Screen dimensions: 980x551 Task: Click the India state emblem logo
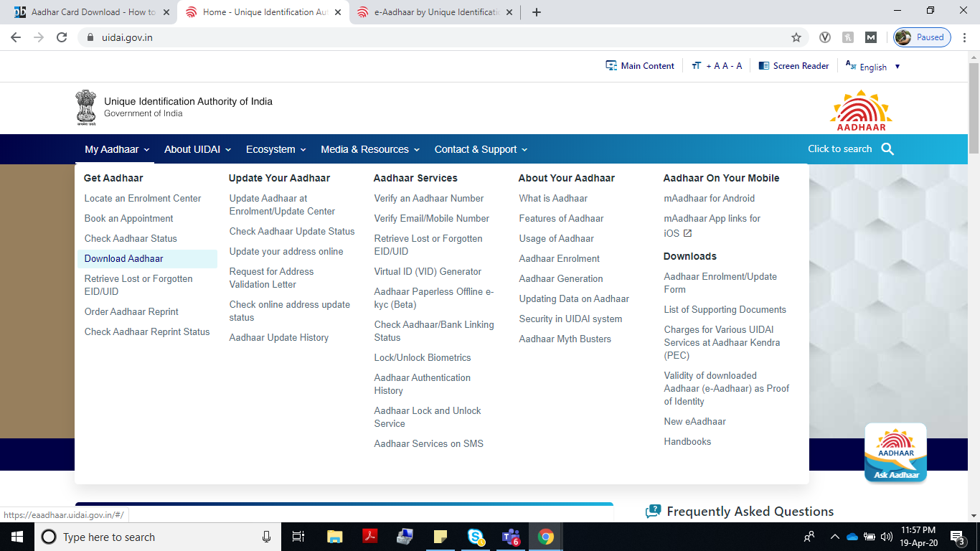pos(86,108)
